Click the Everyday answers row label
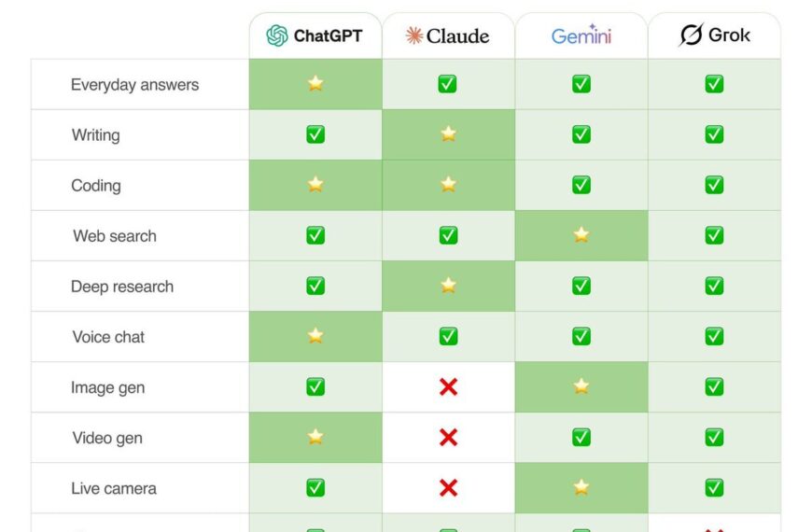The height and width of the screenshot is (532, 812). coord(134,85)
